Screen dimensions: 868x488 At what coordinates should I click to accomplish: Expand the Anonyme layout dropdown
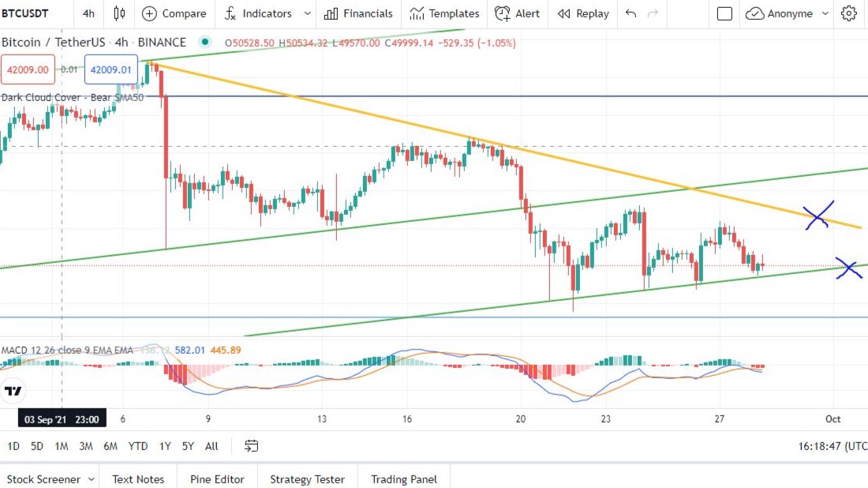[x=825, y=13]
